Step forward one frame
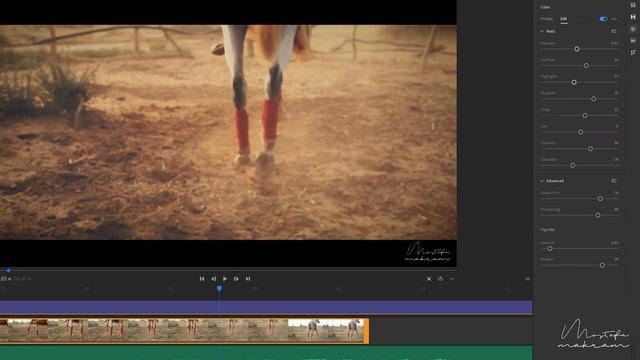Screen dimensions: 640x360 click(236, 279)
